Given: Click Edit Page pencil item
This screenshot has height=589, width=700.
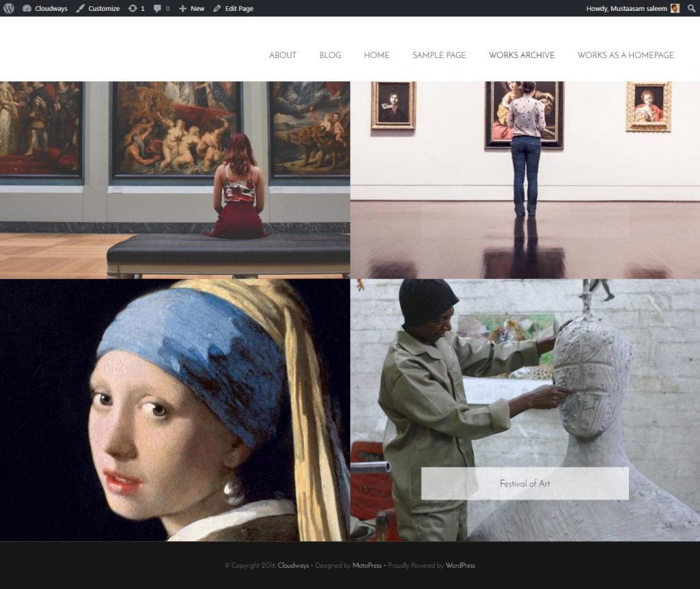Looking at the screenshot, I should [x=233, y=8].
